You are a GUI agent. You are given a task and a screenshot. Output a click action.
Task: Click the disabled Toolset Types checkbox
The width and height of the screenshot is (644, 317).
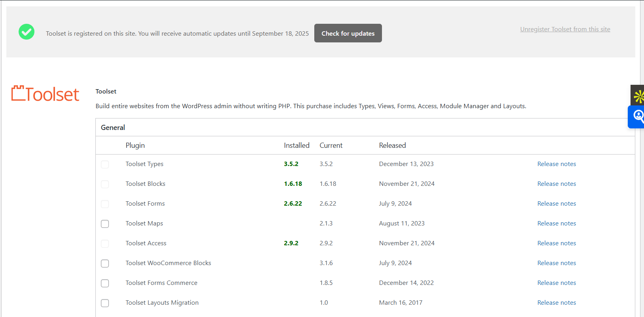[105, 164]
